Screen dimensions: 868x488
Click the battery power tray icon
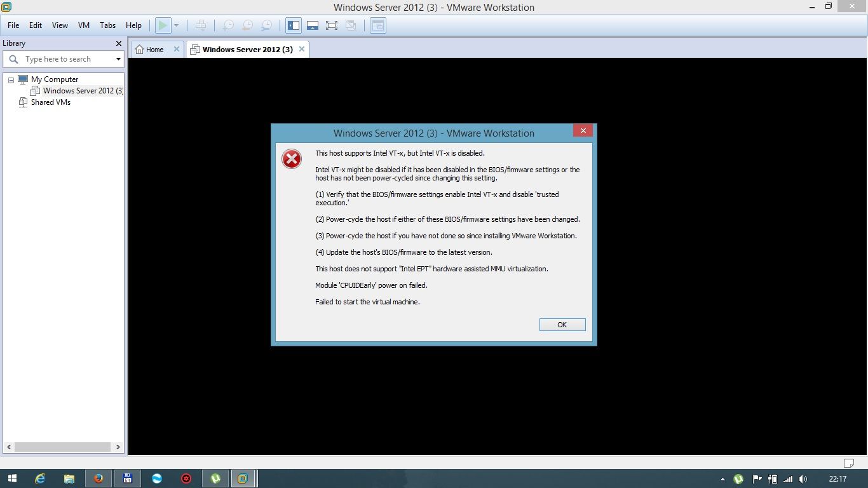tap(773, 479)
